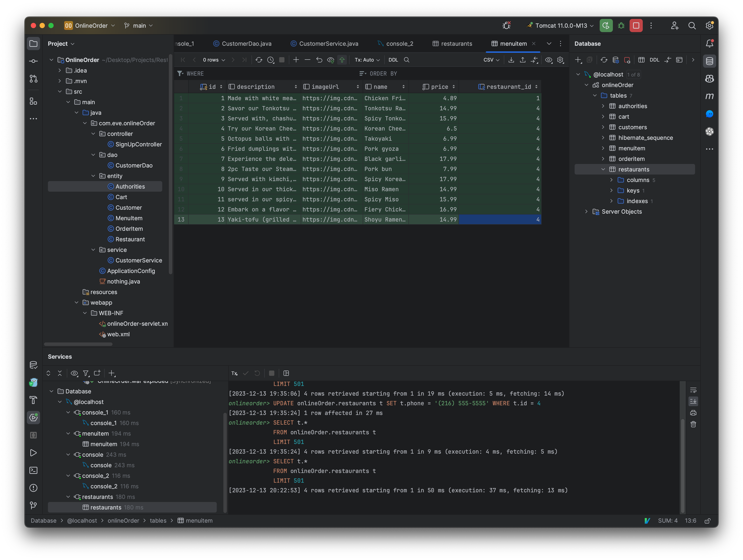Refresh the menuitem table data
743x560 pixels.
259,60
